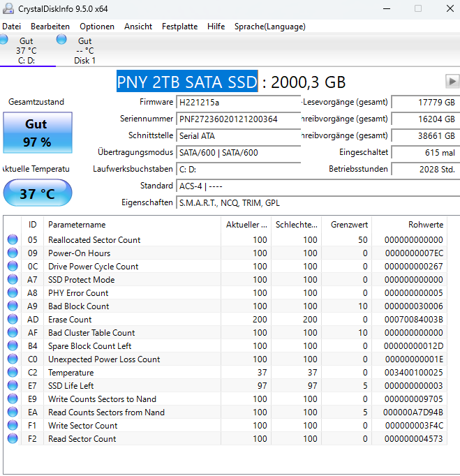Click the Bad Block Count threshold 10
This screenshot has width=460, height=476.
tap(362, 306)
